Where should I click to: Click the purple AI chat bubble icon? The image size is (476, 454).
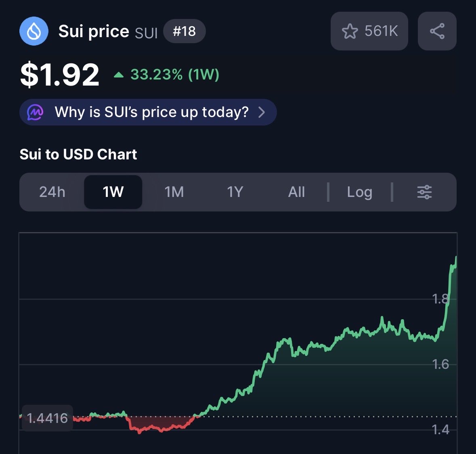(x=35, y=112)
